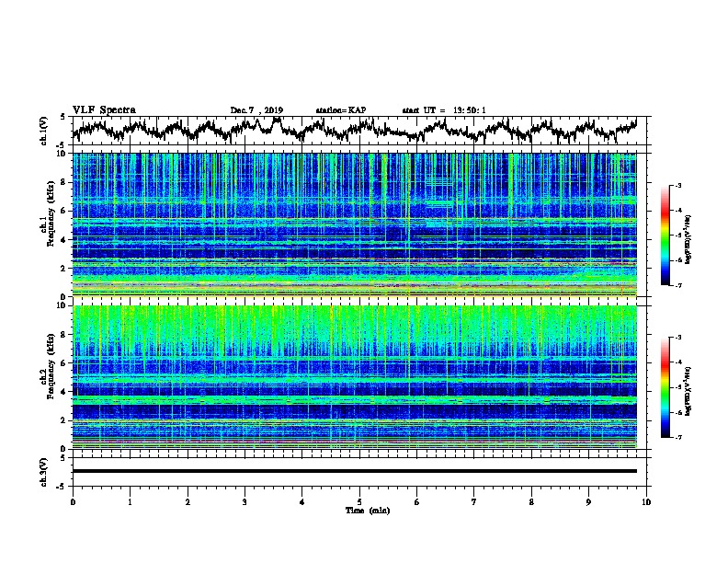Click the '8' tick on the time axis
This screenshot has width=728, height=563.
click(x=531, y=502)
